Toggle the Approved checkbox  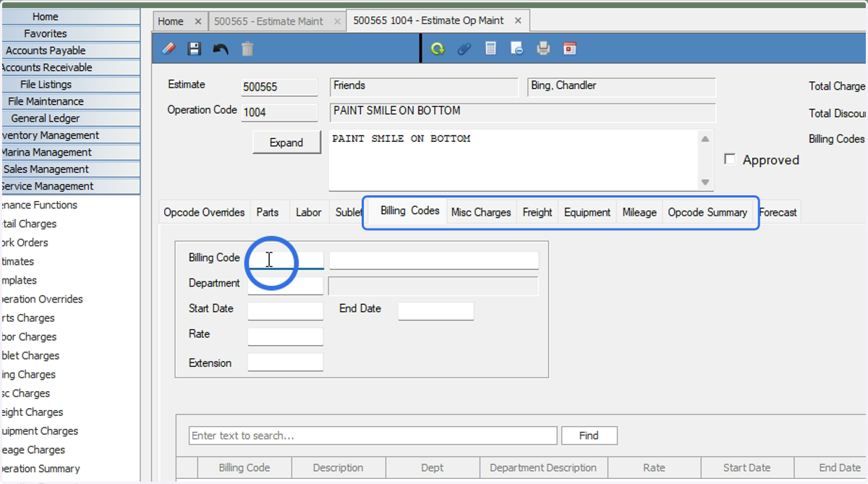(x=730, y=159)
